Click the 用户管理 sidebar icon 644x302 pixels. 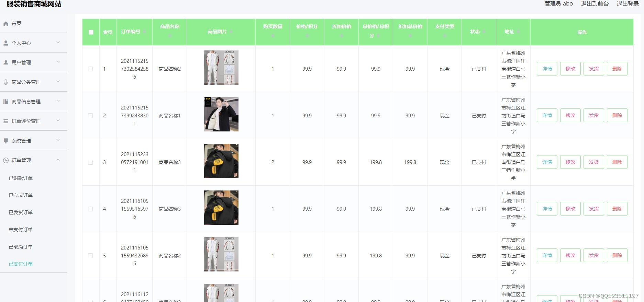point(6,62)
